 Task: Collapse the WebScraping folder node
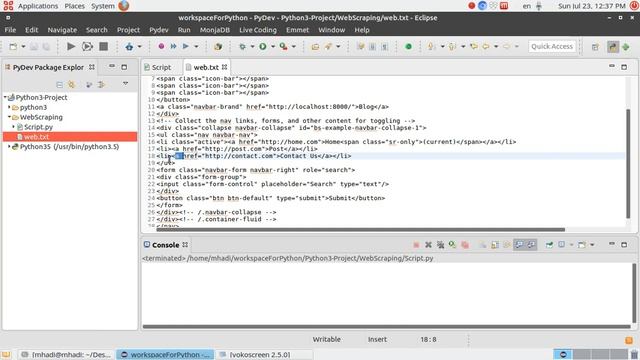coord(9,117)
